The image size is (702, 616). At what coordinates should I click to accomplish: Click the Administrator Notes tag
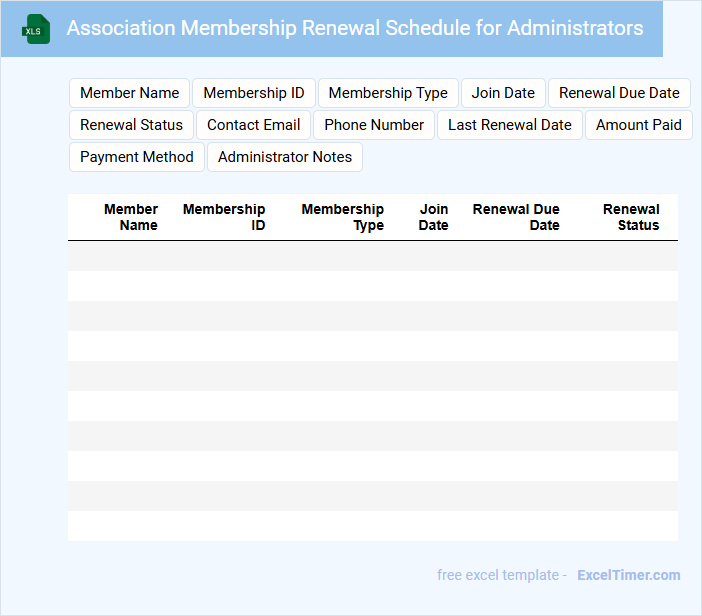[x=285, y=157]
